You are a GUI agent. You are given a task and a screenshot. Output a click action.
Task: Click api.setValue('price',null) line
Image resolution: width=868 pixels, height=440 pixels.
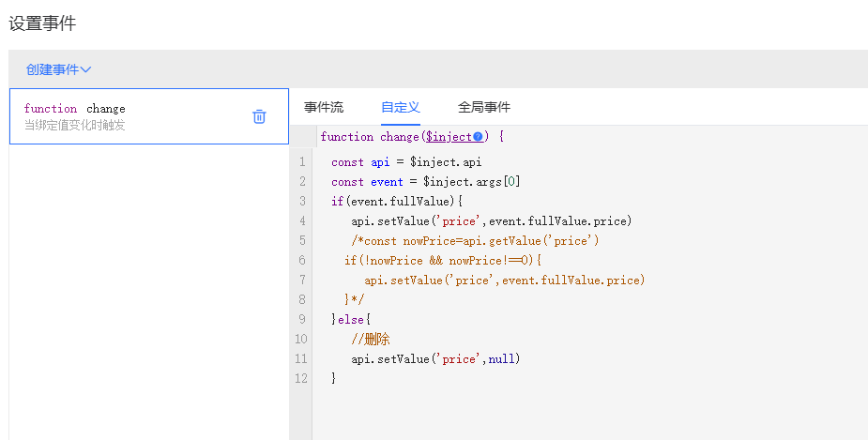(x=435, y=358)
